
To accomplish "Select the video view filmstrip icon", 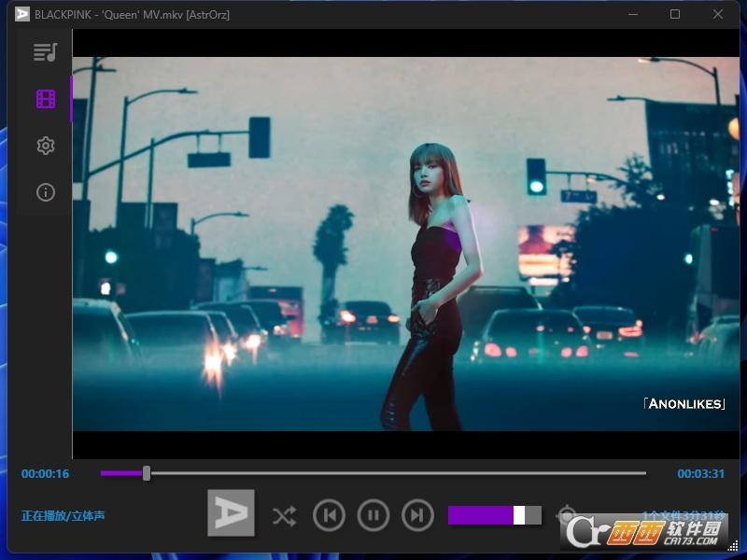I will pyautogui.click(x=46, y=99).
